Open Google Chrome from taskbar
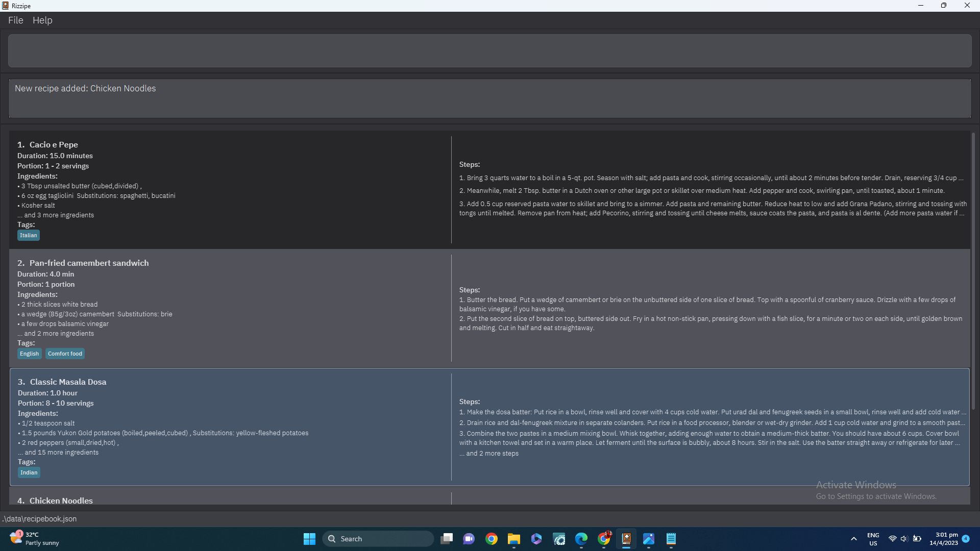This screenshot has width=980, height=551. coord(492,539)
